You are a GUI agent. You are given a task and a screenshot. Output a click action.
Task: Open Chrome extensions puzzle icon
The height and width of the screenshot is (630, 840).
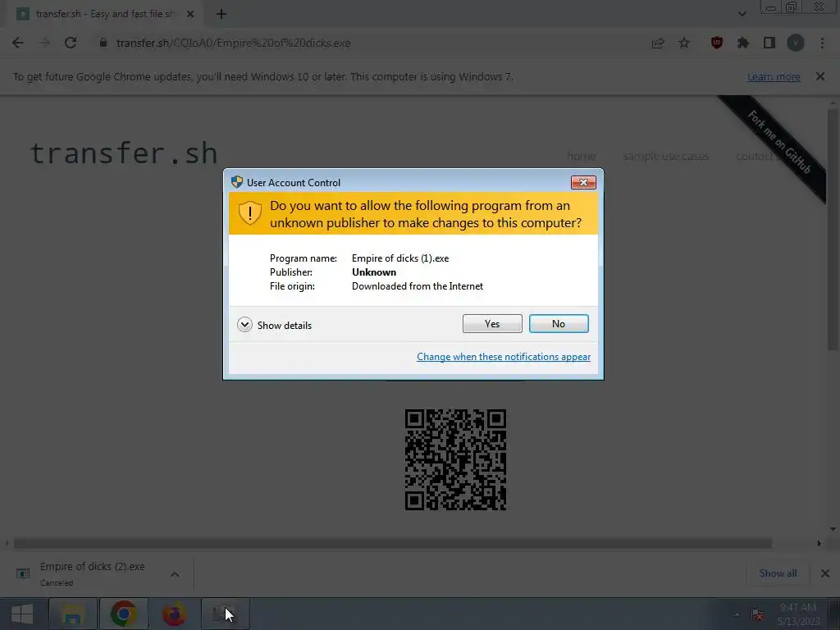[743, 43]
